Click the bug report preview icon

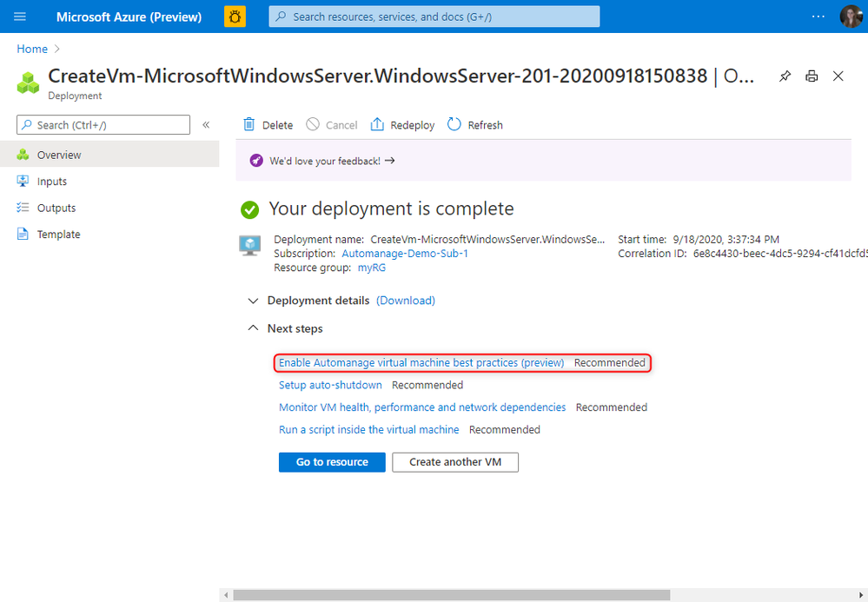(235, 17)
